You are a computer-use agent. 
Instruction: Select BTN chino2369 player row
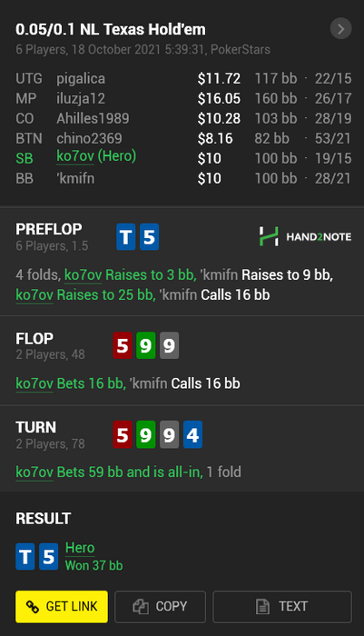click(x=183, y=138)
